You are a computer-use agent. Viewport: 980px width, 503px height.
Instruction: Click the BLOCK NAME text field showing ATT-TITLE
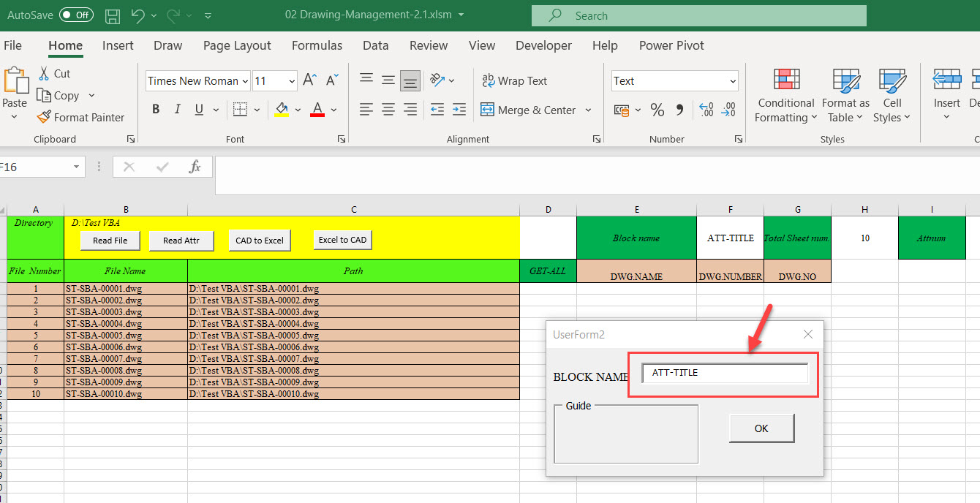[x=724, y=373]
